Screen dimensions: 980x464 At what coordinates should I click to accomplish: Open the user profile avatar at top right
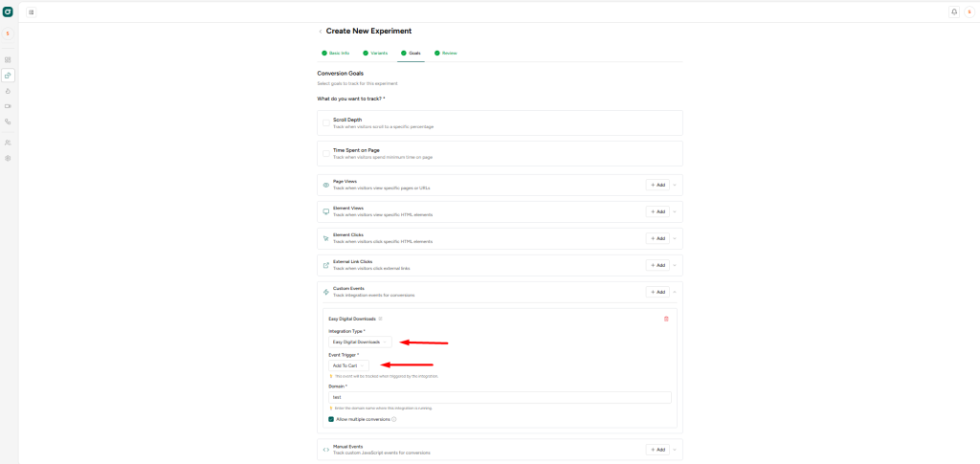coord(969,11)
